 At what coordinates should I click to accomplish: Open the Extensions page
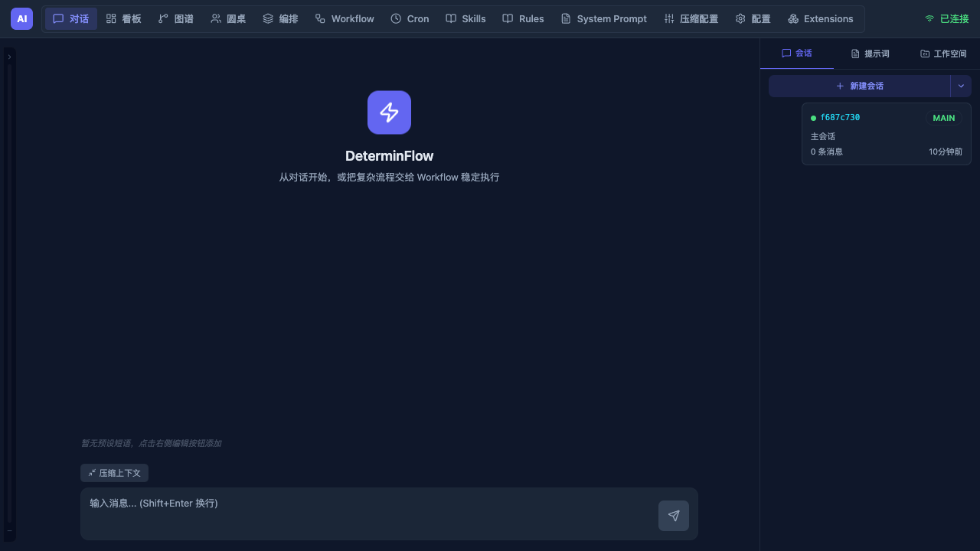[821, 19]
